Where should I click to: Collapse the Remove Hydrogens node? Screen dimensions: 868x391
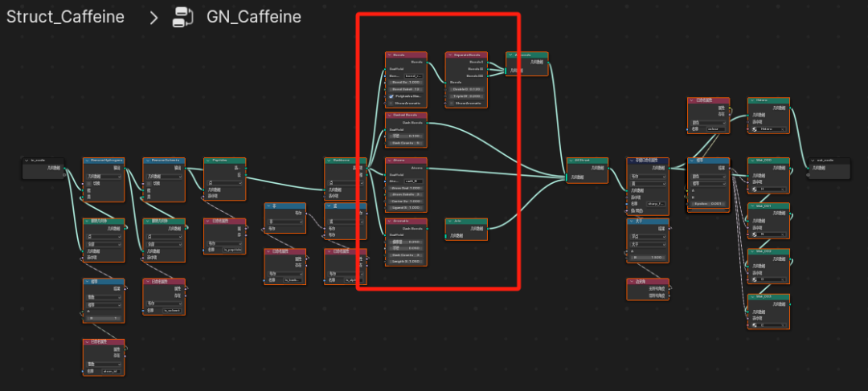pyautogui.click(x=86, y=161)
